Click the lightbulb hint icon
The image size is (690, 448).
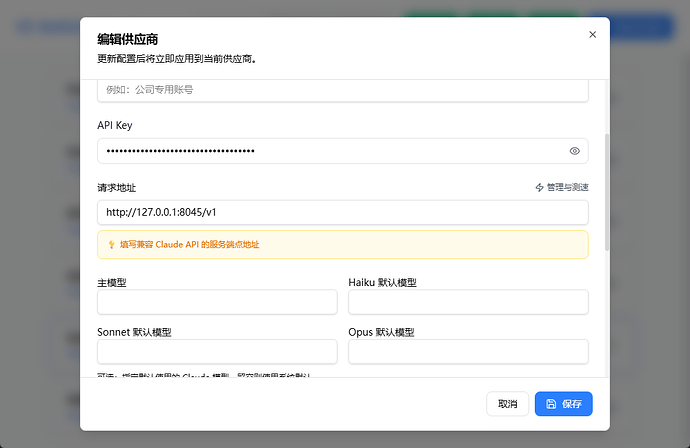(x=111, y=245)
